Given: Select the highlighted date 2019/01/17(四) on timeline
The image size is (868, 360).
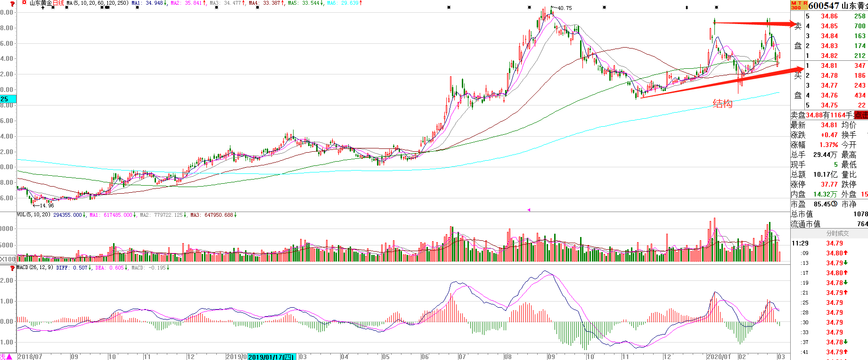Looking at the screenshot, I should point(272,357).
